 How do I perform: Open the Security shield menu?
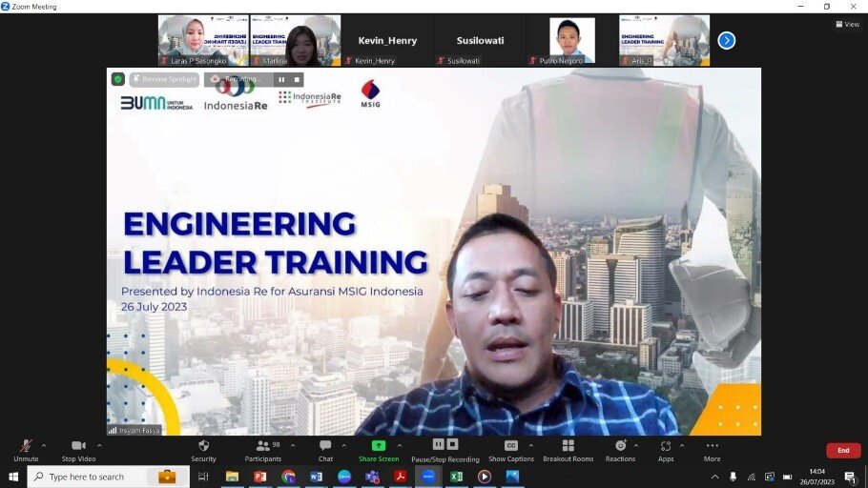pyautogui.click(x=203, y=451)
